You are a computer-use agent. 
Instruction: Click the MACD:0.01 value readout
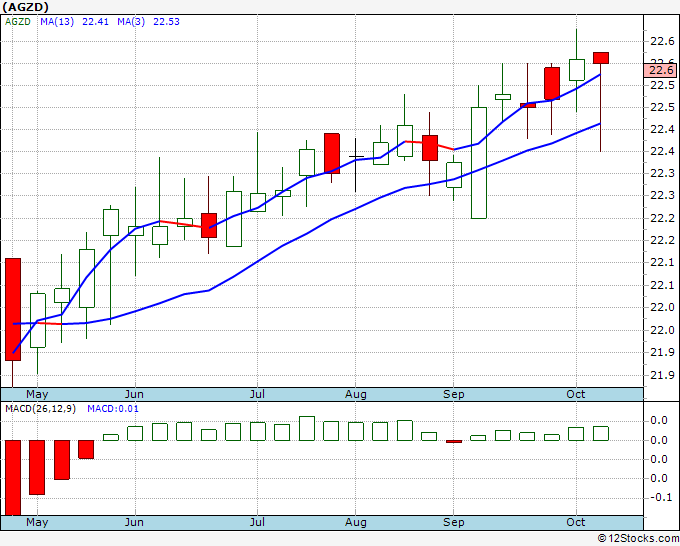click(x=113, y=409)
